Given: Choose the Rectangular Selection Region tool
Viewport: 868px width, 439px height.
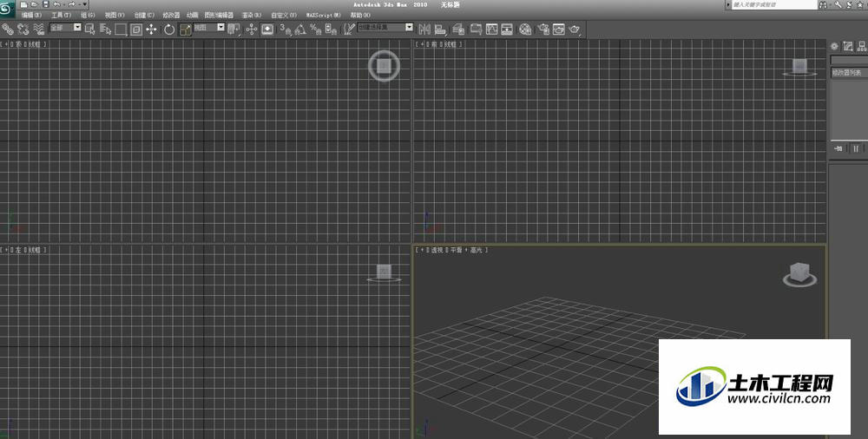Looking at the screenshot, I should [x=121, y=29].
